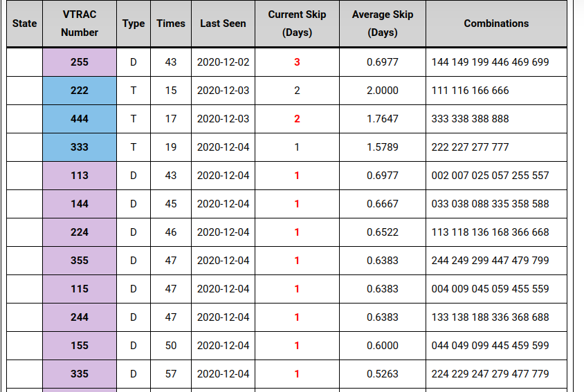Click combinations 044 049 099 445 459 599
584x392 pixels.
pos(490,345)
